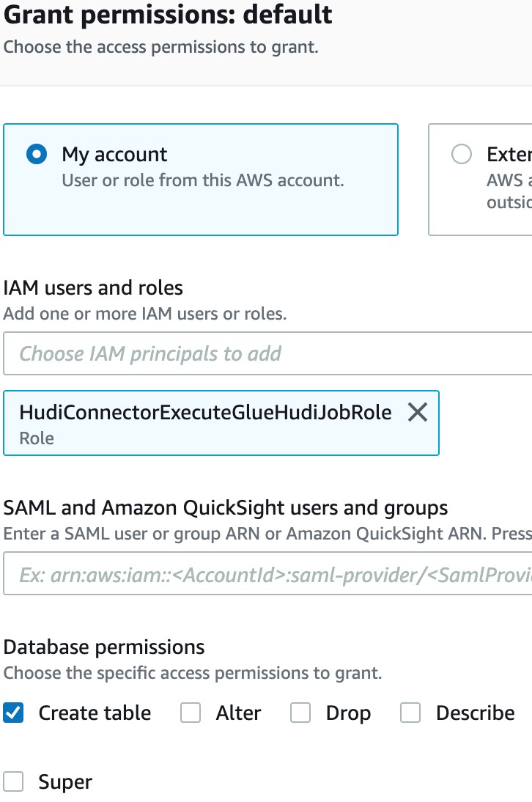Select the My account radio button
This screenshot has width=532, height=802.
pyautogui.click(x=37, y=154)
